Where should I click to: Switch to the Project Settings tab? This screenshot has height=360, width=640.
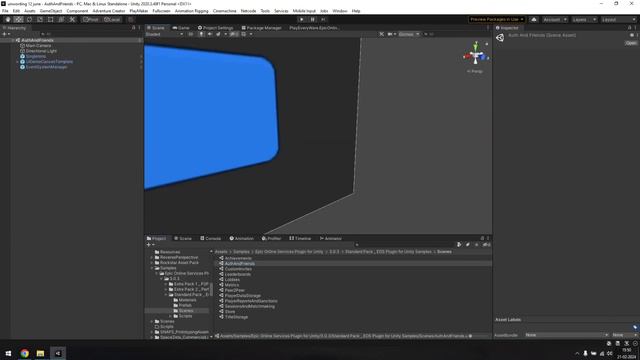tap(215, 28)
